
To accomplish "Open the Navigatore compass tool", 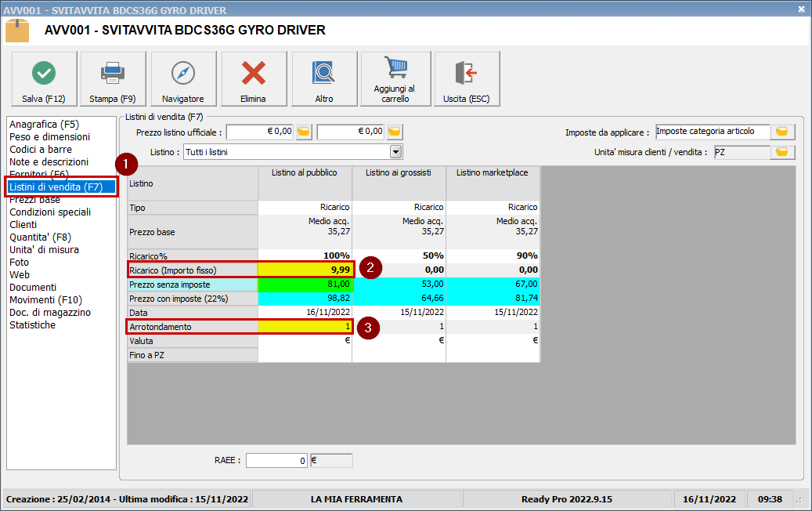I will tap(183, 79).
